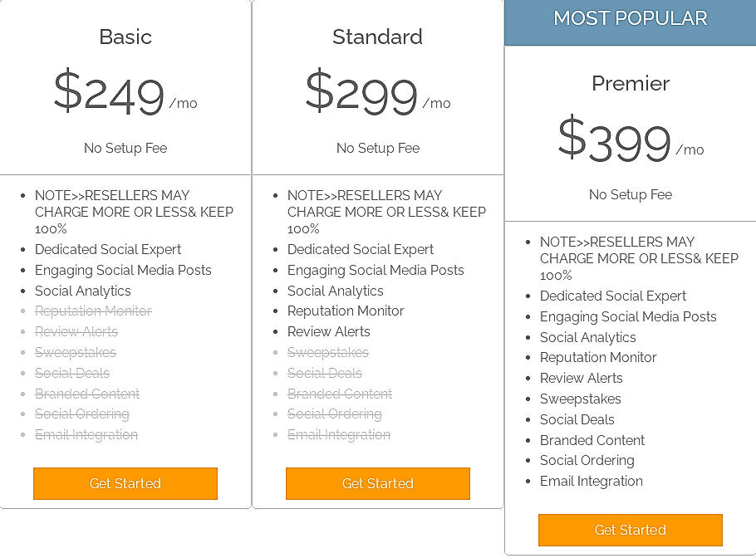This screenshot has height=558, width=756.
Task: Select Review Alerts in Premier column
Action: (582, 378)
